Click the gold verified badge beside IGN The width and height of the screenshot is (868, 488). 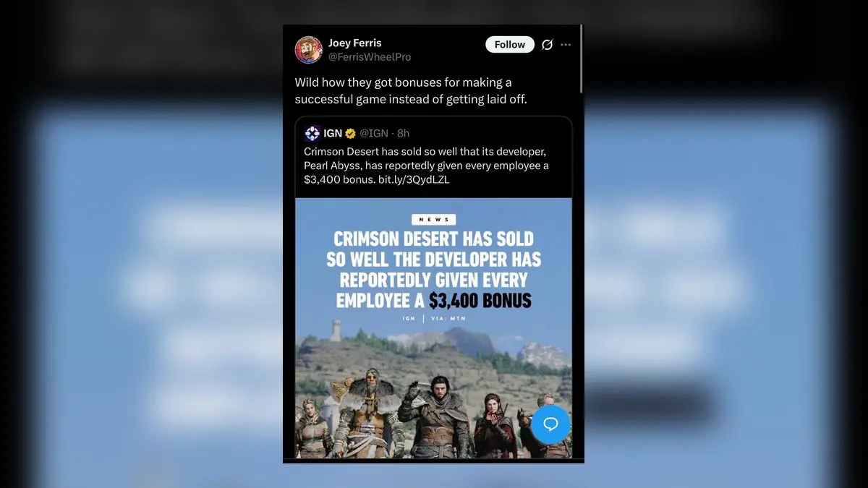click(350, 133)
